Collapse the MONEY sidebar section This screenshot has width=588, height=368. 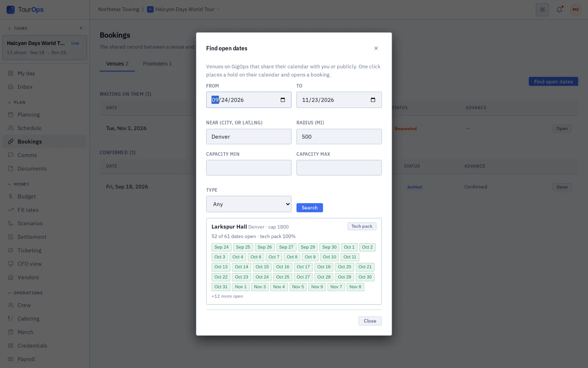point(18,184)
